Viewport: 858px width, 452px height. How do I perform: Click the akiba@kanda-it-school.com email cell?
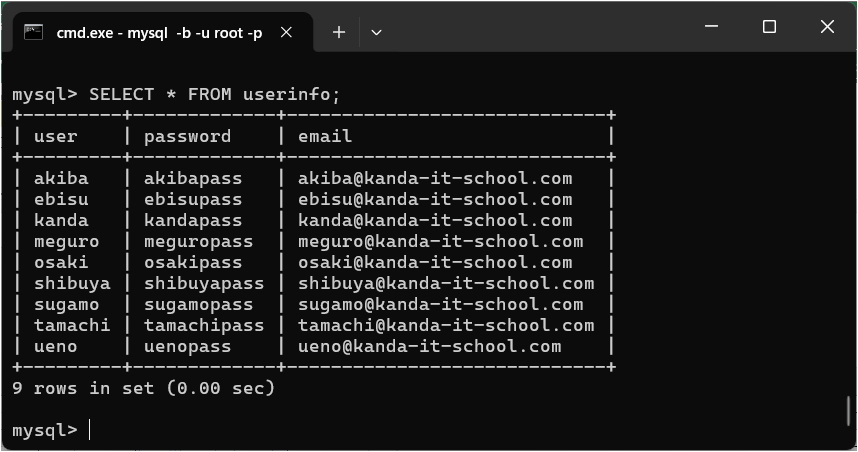435,179
